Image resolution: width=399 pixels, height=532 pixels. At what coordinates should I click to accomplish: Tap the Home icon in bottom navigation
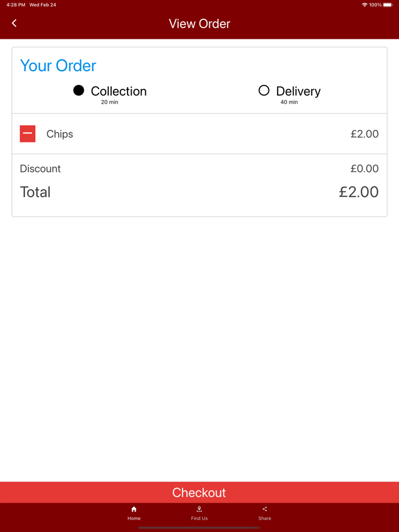pos(134,513)
